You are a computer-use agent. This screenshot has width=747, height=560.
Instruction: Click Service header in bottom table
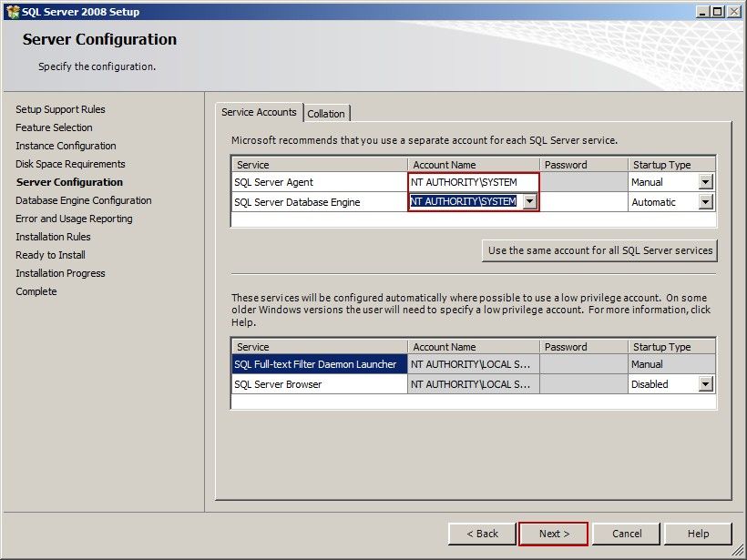[x=319, y=347]
